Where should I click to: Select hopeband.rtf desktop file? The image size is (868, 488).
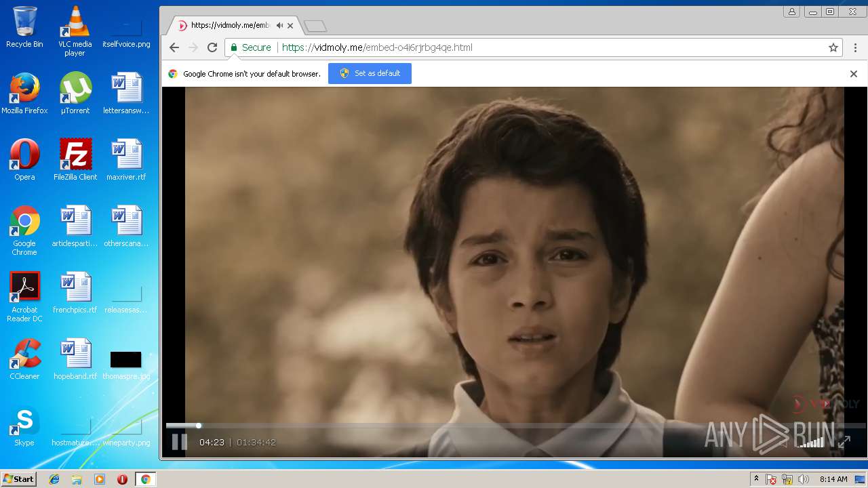75,359
